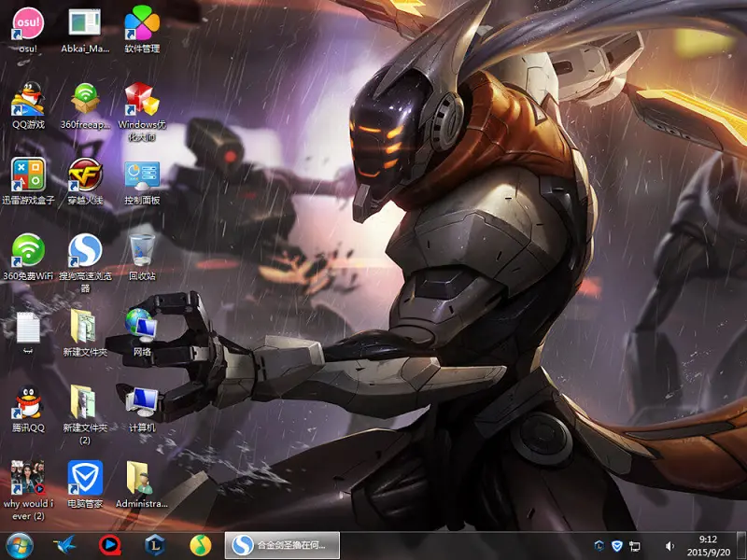Viewport: 747px width, 560px height.
Task: Launch 穿越火线 CrossFire game icon
Action: point(85,181)
